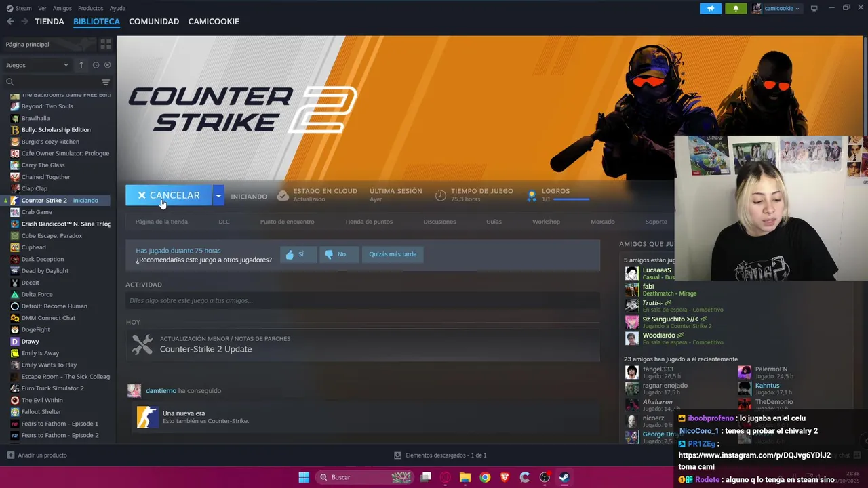The image size is (868, 488).
Task: Click the play time clock icon
Action: (441, 195)
